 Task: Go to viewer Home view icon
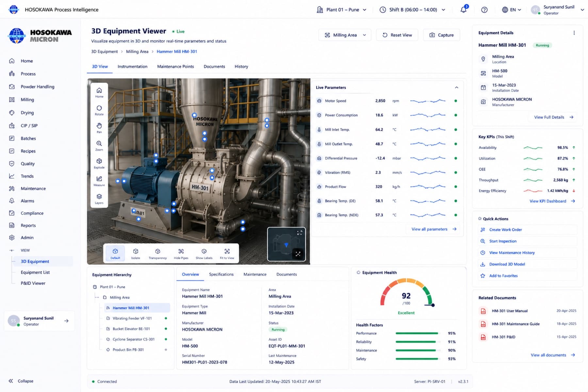coord(99,92)
